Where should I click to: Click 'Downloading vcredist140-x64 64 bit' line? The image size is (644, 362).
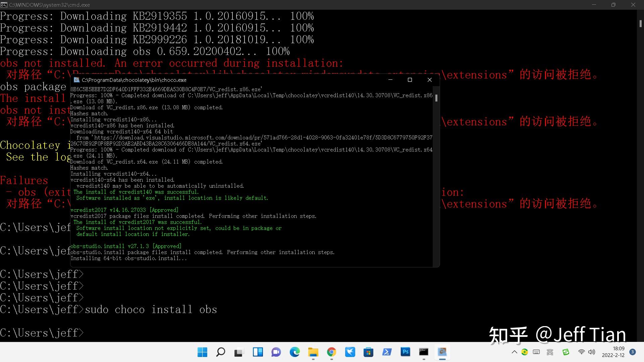[121, 131]
